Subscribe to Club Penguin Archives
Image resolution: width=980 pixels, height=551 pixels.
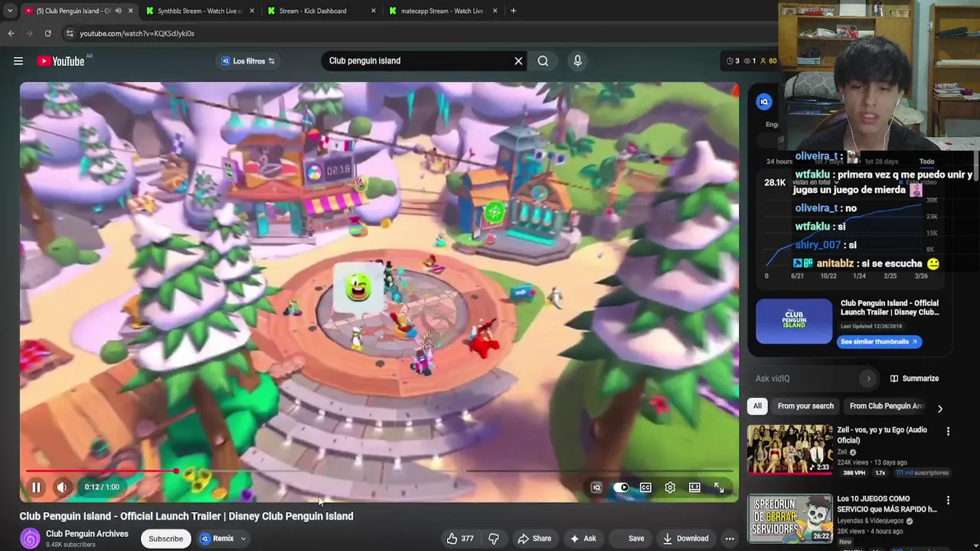[x=165, y=538]
